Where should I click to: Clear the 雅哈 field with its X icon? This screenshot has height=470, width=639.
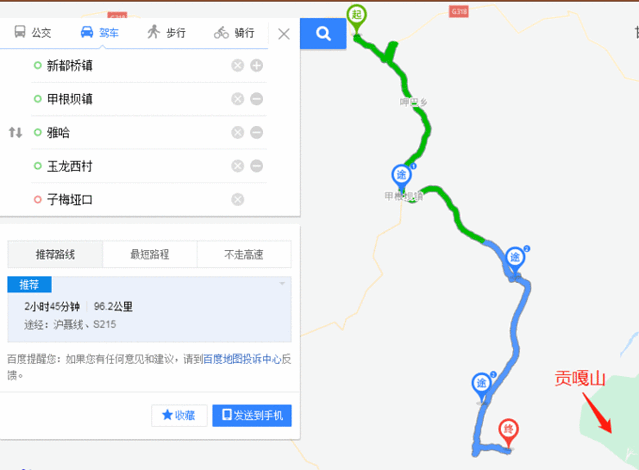238,132
